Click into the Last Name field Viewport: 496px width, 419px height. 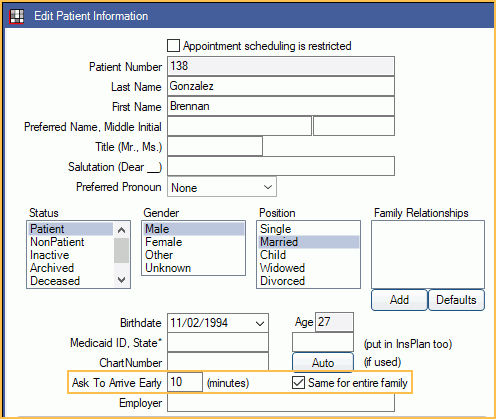pyautogui.click(x=281, y=86)
